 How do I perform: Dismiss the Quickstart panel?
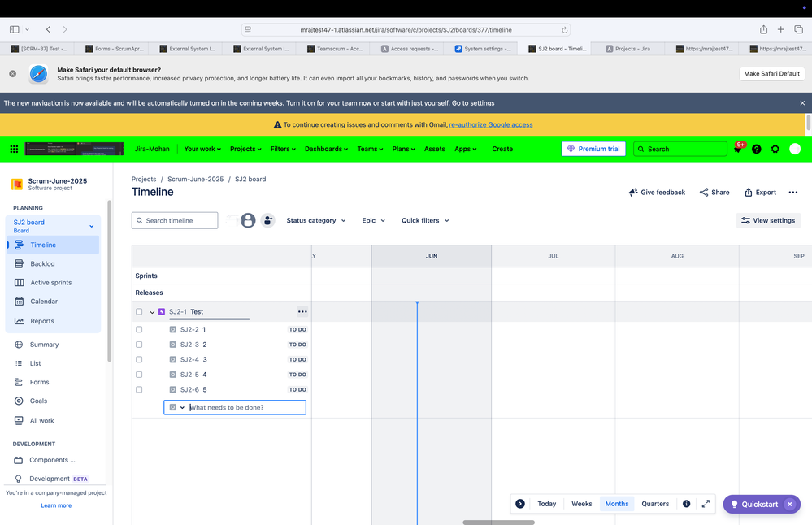[x=790, y=505]
